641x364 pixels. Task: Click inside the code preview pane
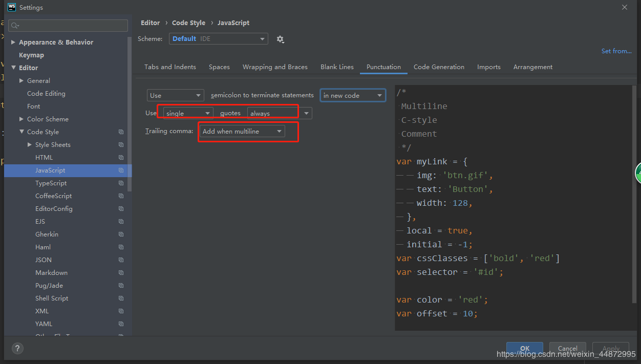pyautogui.click(x=514, y=207)
